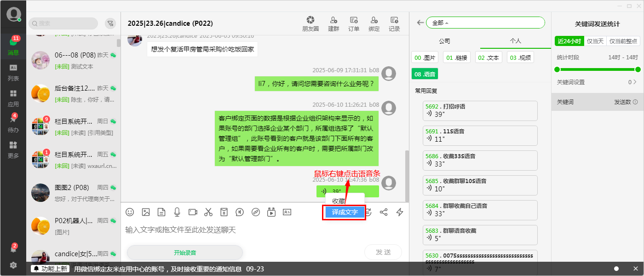Click the microphone voice input icon
The width and height of the screenshot is (644, 276).
(177, 212)
